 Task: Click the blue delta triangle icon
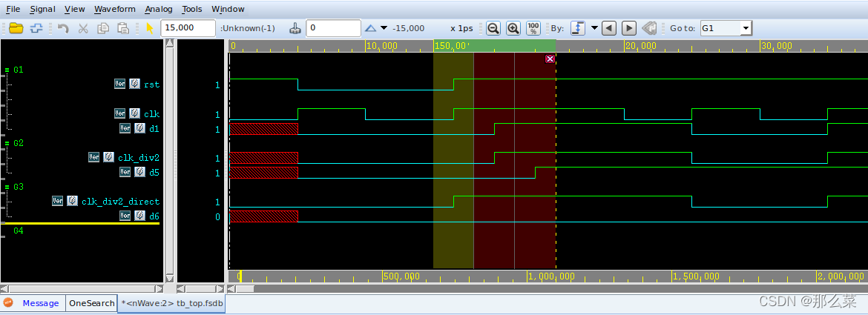pyautogui.click(x=370, y=28)
